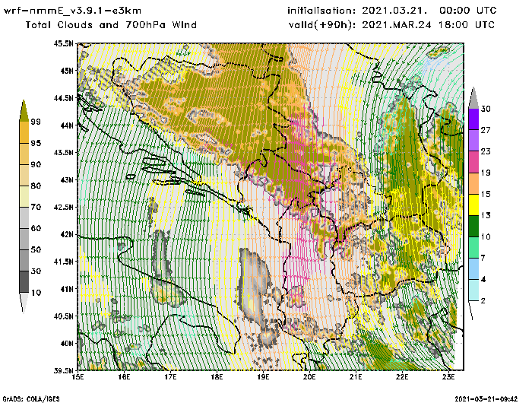This screenshot has width=532, height=403.
Task: Click the cloud legend value '80'
Action: (36, 186)
